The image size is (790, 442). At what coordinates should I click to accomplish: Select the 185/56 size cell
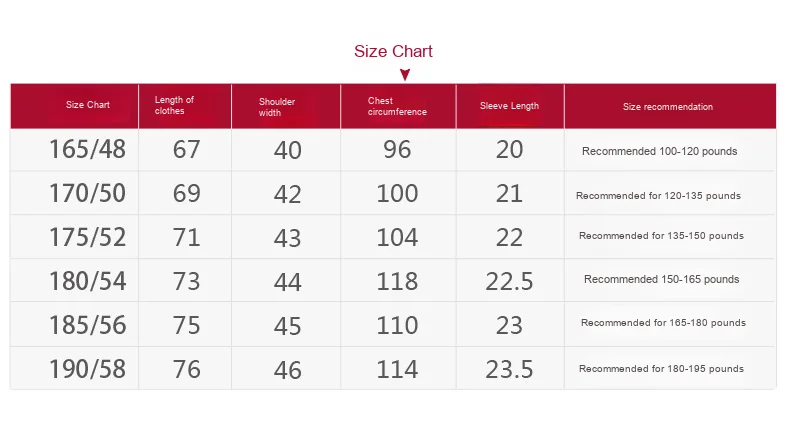[x=88, y=325]
